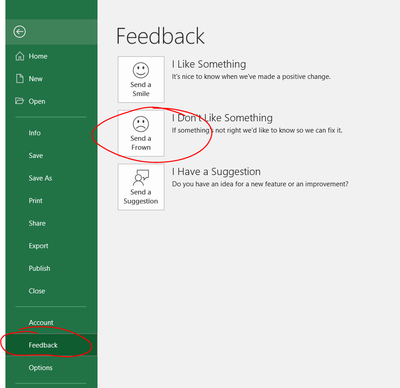Open the Info section
Screen dimensions: 400x388
[x=34, y=133]
